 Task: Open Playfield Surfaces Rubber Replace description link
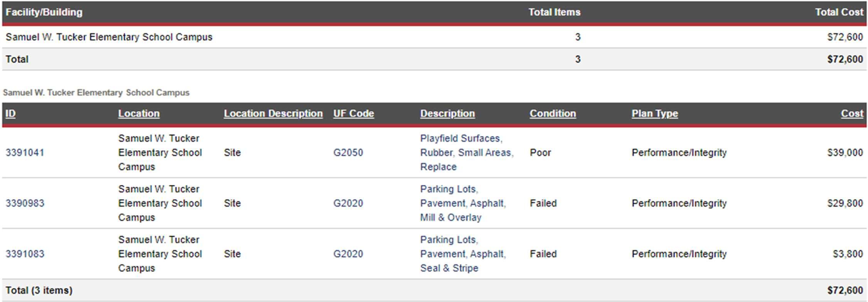[467, 153]
